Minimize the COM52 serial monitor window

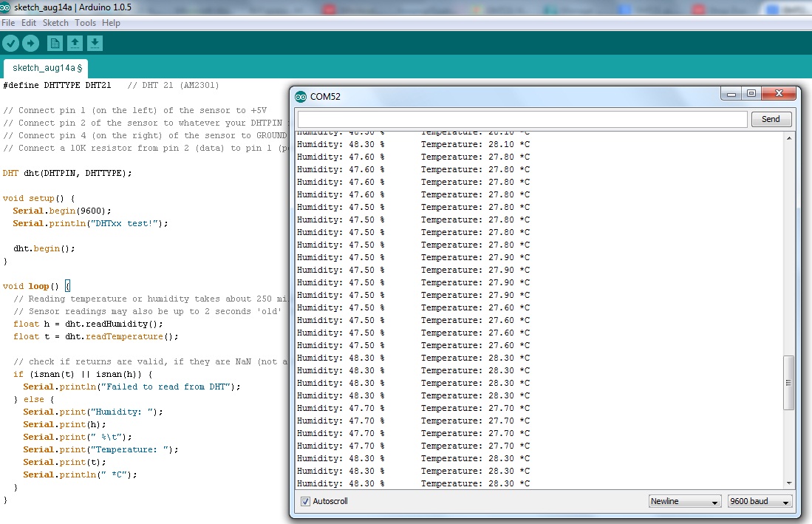(x=731, y=94)
